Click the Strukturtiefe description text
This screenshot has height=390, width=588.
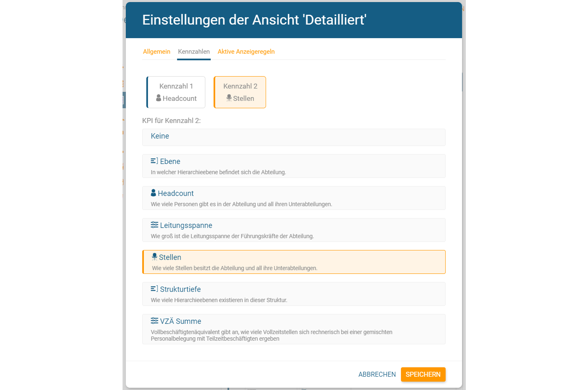click(219, 300)
